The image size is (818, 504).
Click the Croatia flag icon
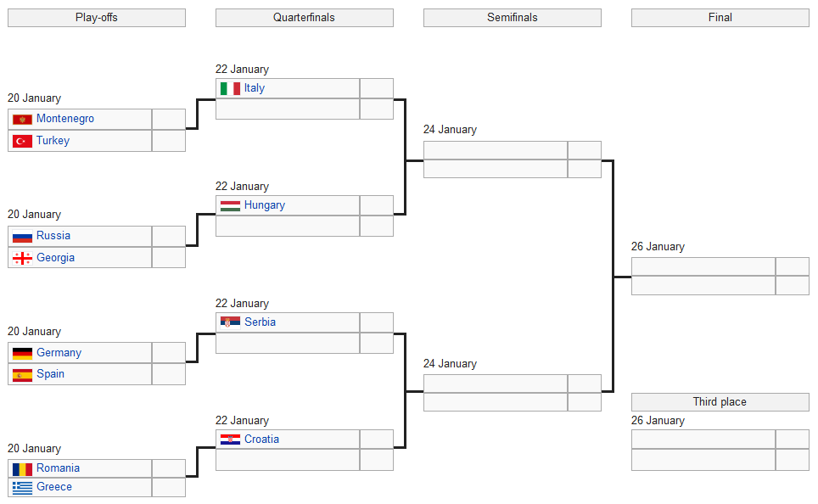tap(230, 440)
